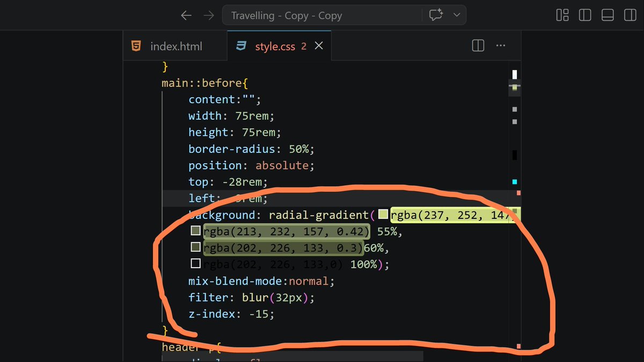Viewport: 644px width, 362px height.
Task: Click the mix-blend-mode:normal line
Action: [261, 281]
